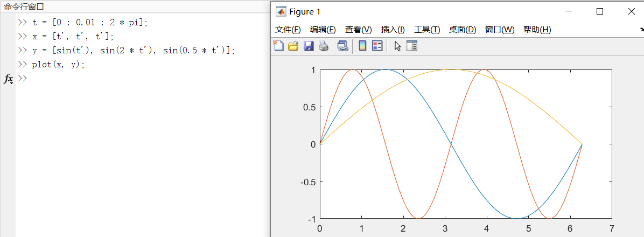The height and width of the screenshot is (237, 644).
Task: Click the command line starting with 'y = [sin(t')'
Action: [x=134, y=51]
